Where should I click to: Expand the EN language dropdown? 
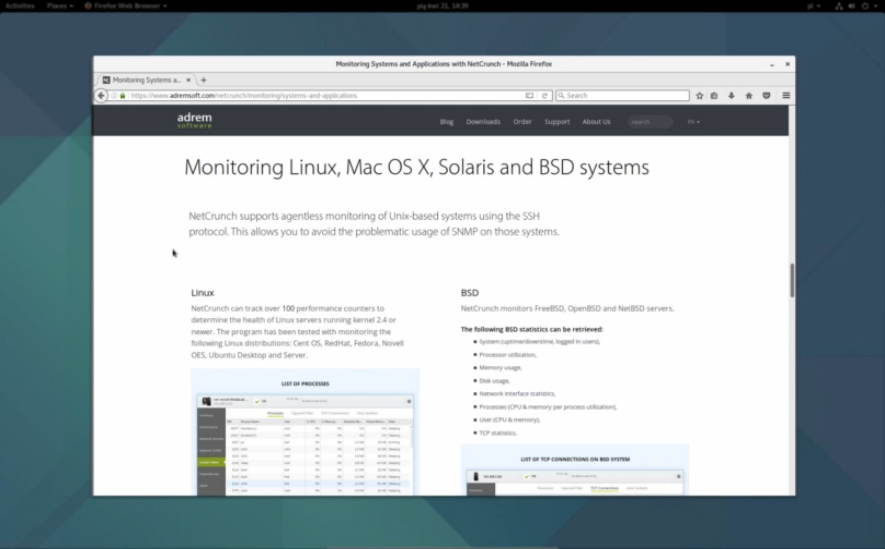[693, 122]
